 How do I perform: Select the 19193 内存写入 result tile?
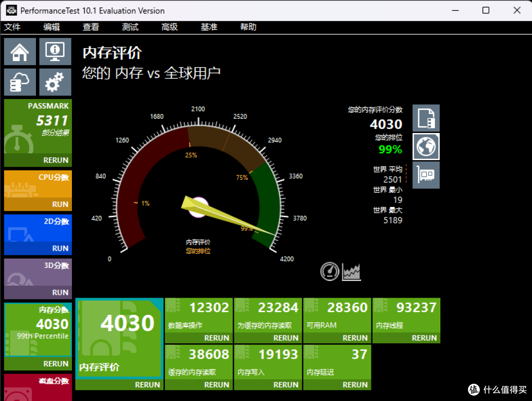pos(268,362)
